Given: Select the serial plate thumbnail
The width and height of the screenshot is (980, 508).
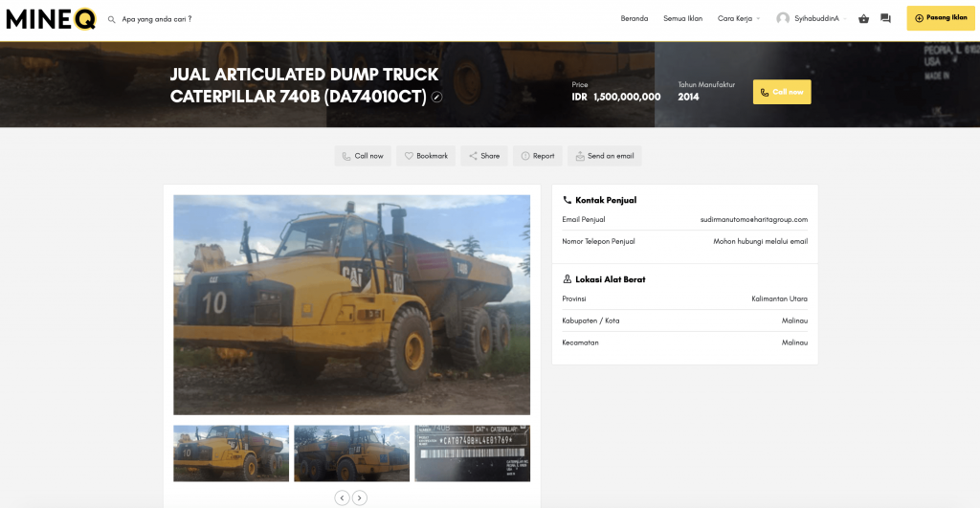Looking at the screenshot, I should (473, 453).
